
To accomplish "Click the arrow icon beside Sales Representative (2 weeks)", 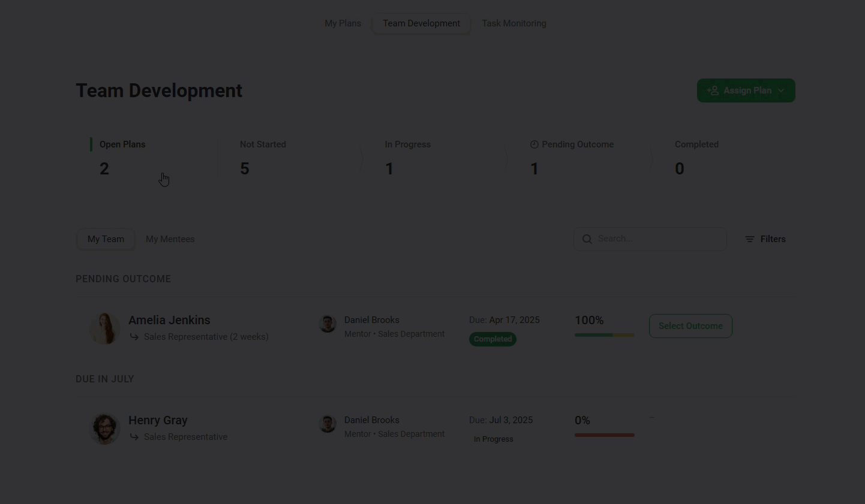I will [134, 337].
